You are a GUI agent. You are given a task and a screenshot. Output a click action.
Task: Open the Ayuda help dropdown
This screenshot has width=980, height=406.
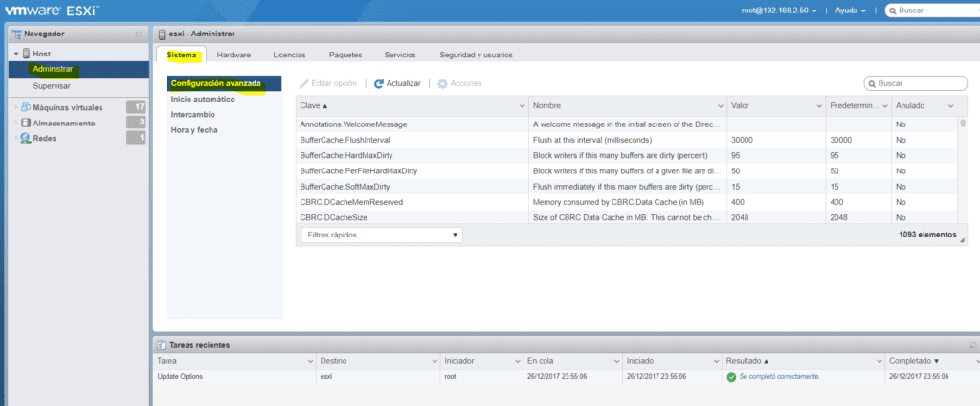coord(851,11)
